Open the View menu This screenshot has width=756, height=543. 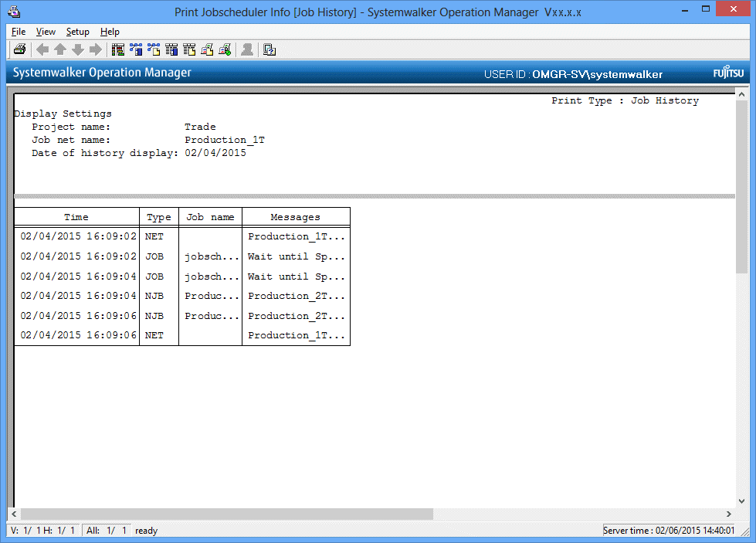[x=46, y=32]
